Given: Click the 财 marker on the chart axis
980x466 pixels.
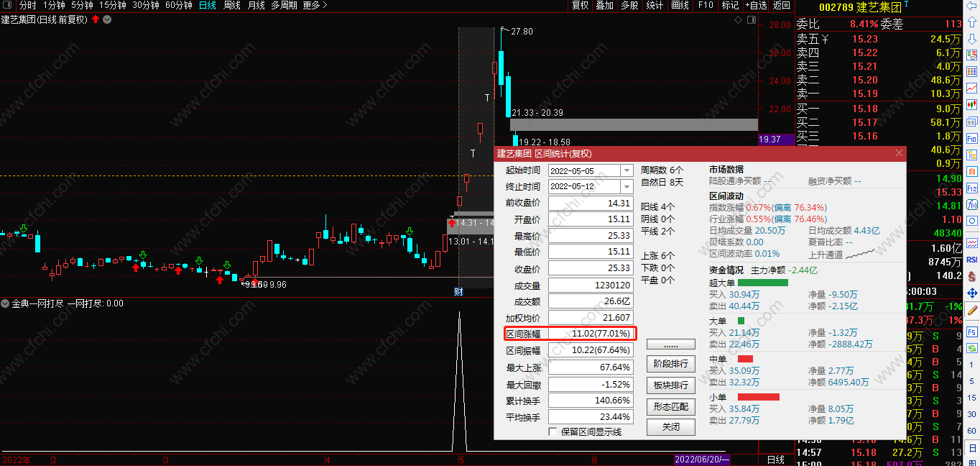Looking at the screenshot, I should (x=458, y=291).
